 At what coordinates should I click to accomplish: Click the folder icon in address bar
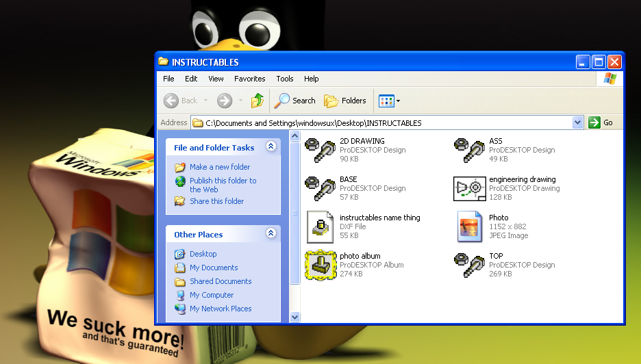(198, 123)
